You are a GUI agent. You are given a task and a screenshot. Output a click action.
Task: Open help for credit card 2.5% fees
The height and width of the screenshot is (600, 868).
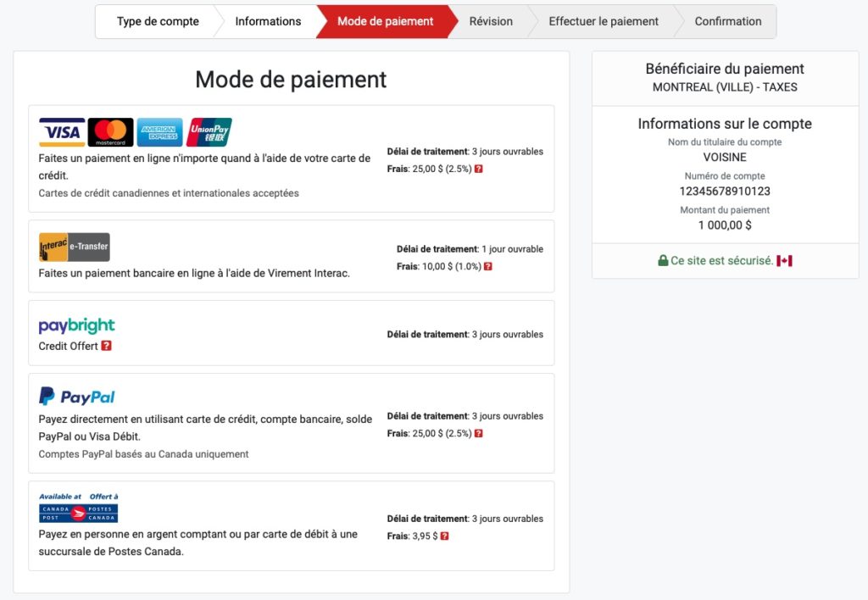479,170
